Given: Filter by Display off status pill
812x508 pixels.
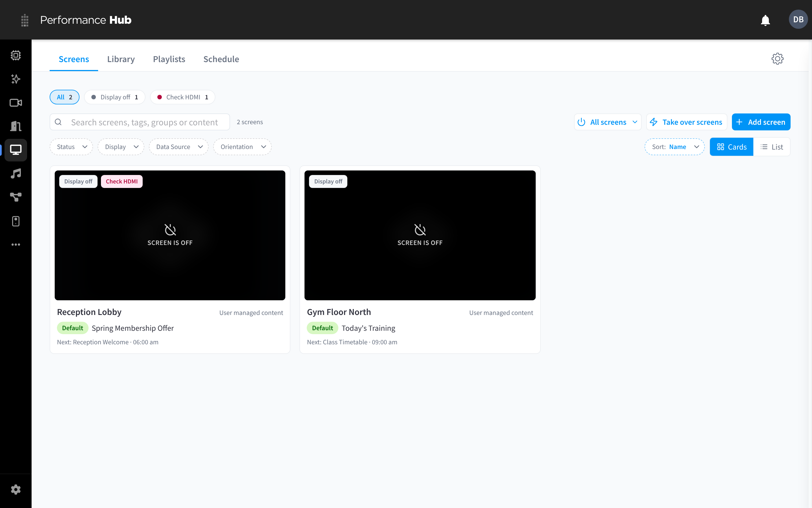Looking at the screenshot, I should (115, 97).
